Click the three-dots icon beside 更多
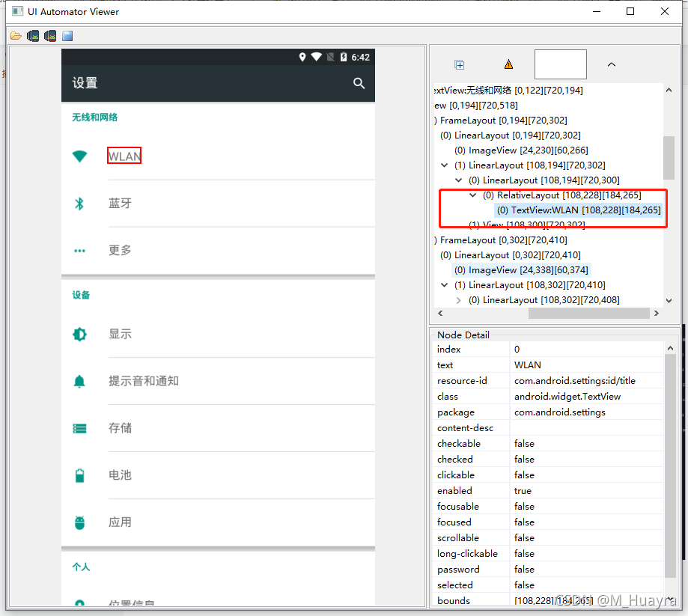The height and width of the screenshot is (616, 688). pyautogui.click(x=80, y=251)
